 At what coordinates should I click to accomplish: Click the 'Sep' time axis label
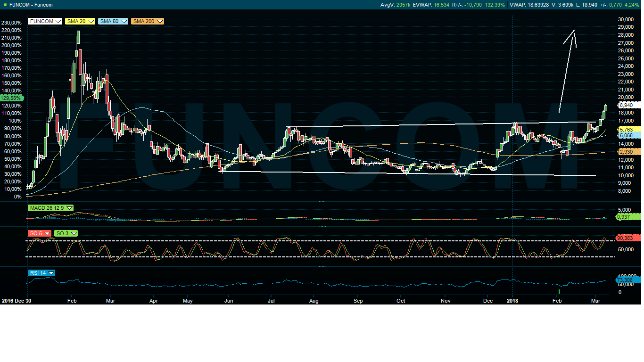358,300
